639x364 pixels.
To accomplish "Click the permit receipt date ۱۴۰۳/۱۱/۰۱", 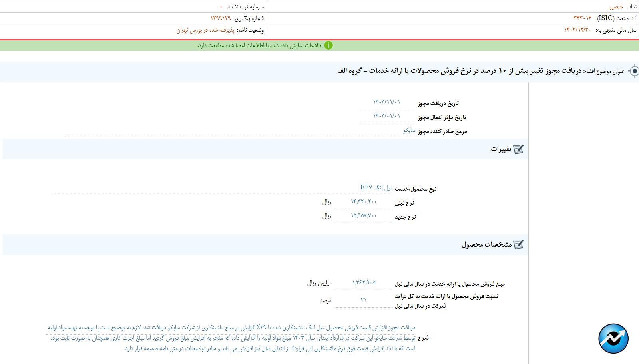I will (386, 102).
